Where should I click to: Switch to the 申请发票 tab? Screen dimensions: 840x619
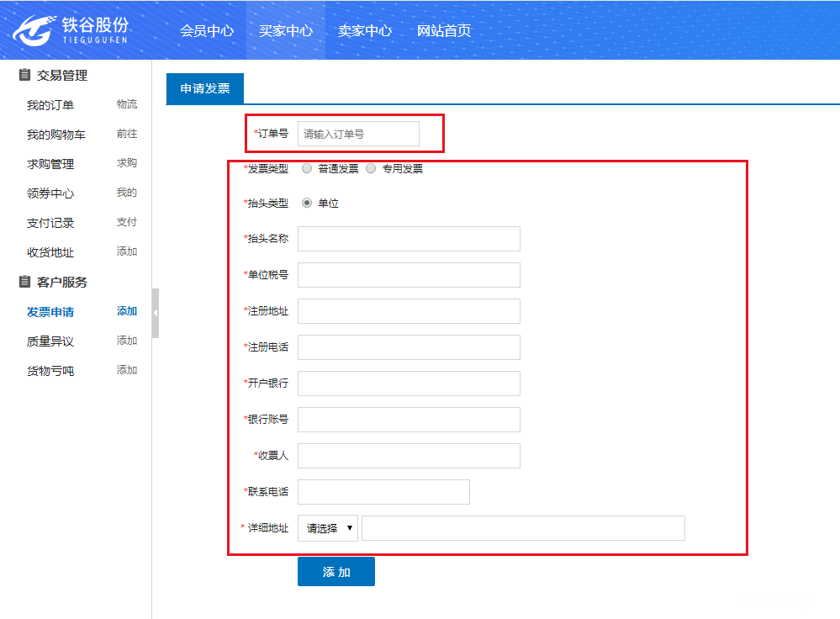coord(205,88)
